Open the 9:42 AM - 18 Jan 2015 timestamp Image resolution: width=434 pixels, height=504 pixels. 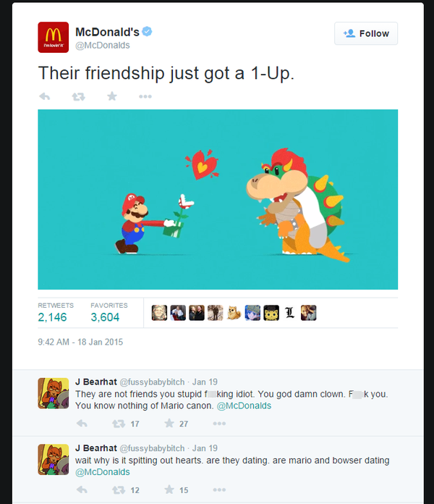pos(80,342)
